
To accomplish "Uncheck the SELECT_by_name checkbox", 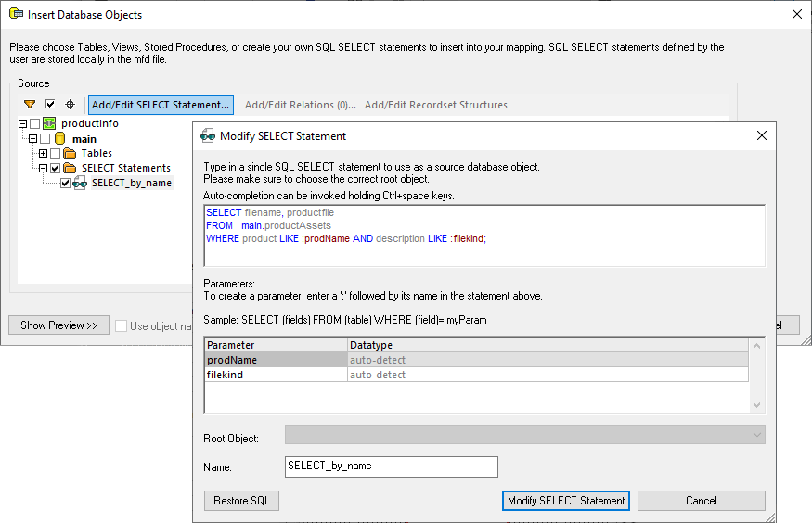I will (x=65, y=184).
